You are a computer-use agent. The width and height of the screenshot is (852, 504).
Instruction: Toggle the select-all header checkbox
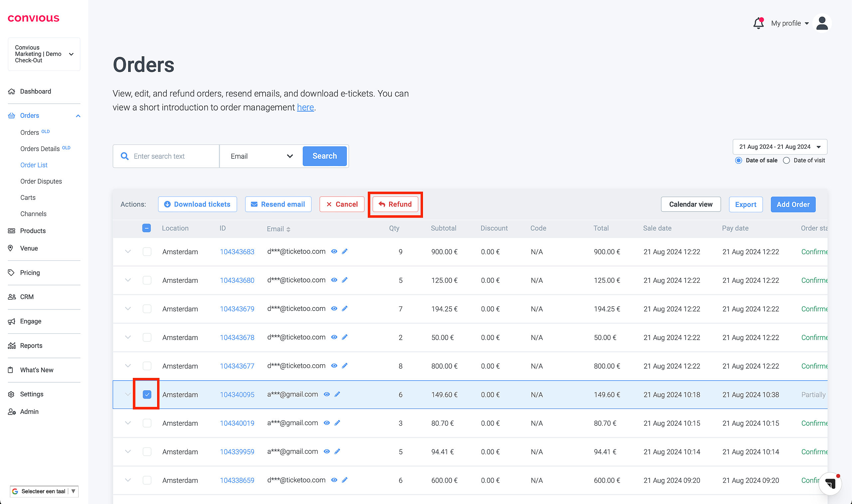(146, 228)
